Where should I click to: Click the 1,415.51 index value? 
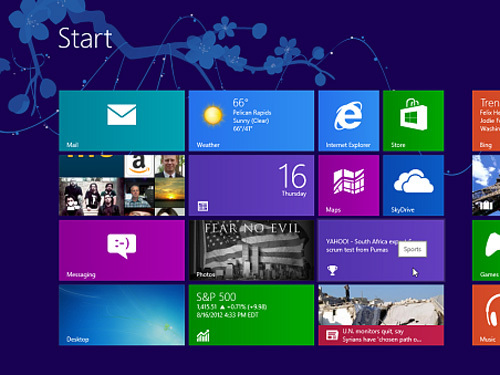[207, 307]
